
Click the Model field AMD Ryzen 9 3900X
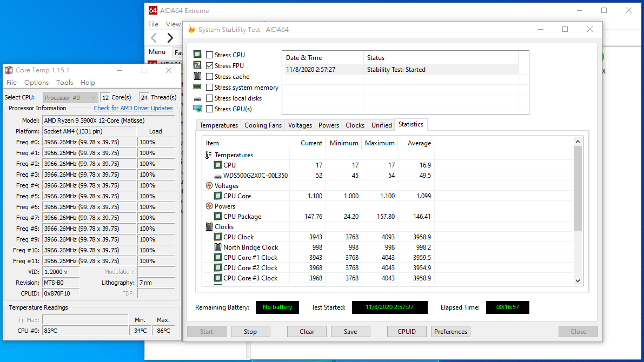pos(109,120)
